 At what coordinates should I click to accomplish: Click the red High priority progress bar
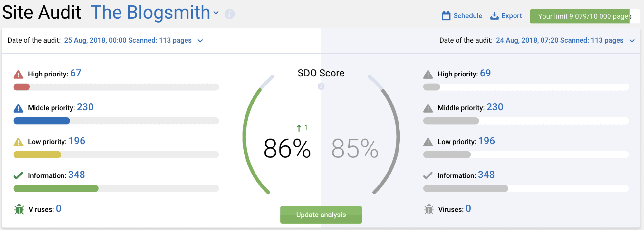[116, 87]
